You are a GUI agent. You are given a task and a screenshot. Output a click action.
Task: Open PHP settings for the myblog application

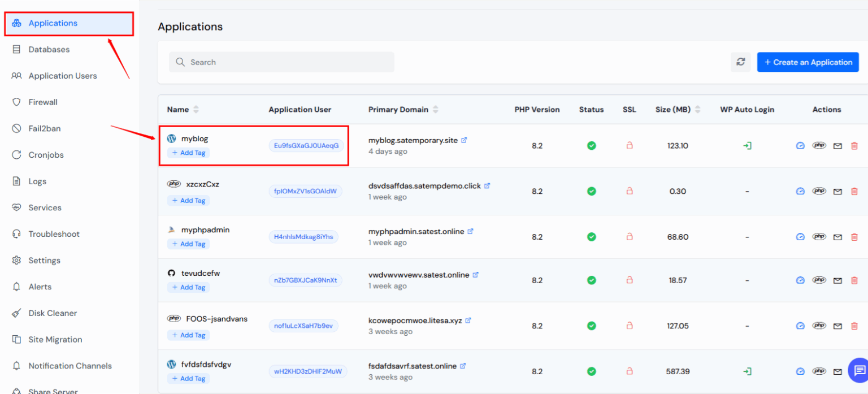tap(819, 145)
